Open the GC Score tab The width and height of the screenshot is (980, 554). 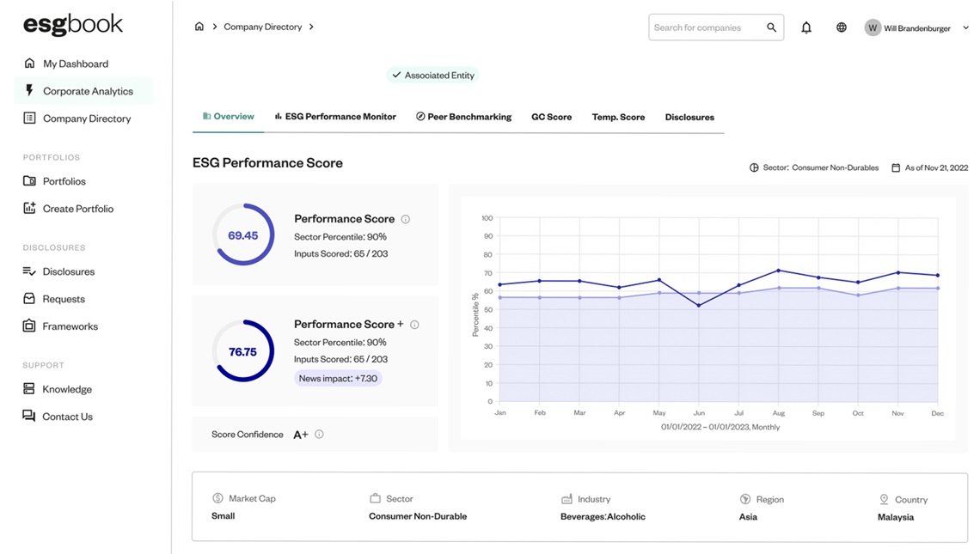pyautogui.click(x=551, y=116)
